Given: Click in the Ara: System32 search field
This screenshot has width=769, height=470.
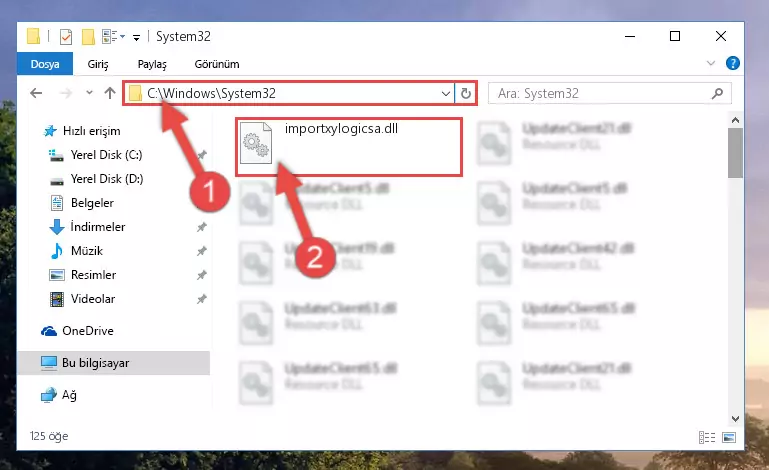Looking at the screenshot, I should pos(603,93).
